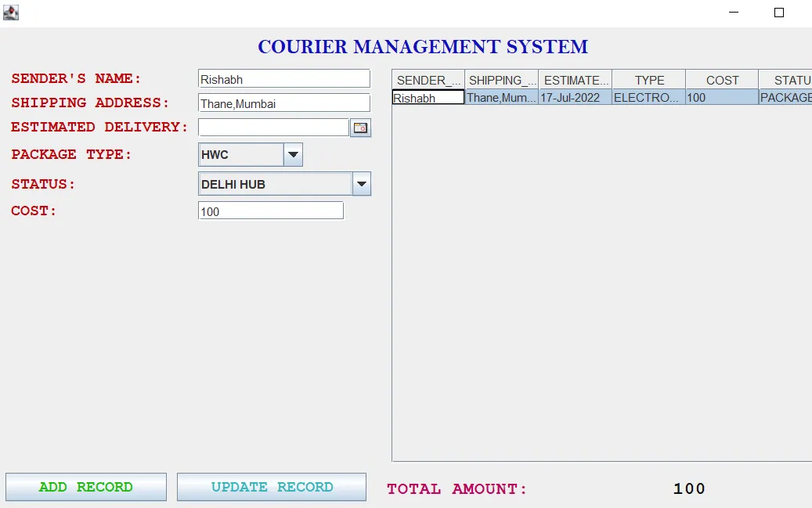Click the SHIPPING_ column header

click(x=502, y=79)
